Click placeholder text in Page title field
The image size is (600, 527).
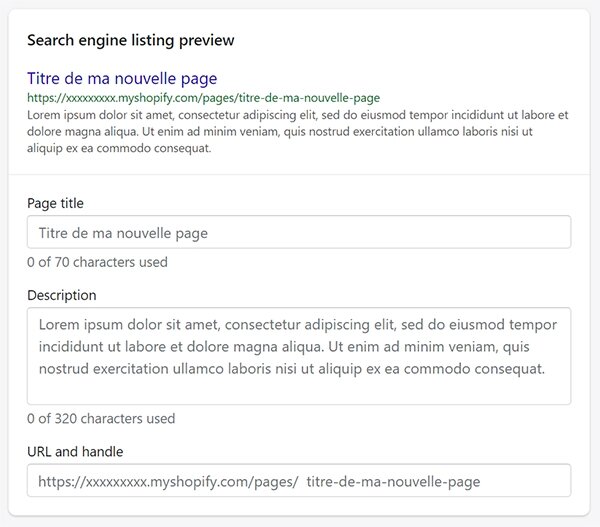(123, 233)
